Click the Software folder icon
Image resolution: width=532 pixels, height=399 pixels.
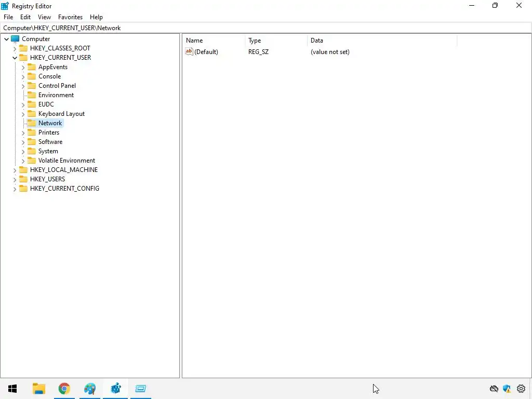[x=32, y=141]
